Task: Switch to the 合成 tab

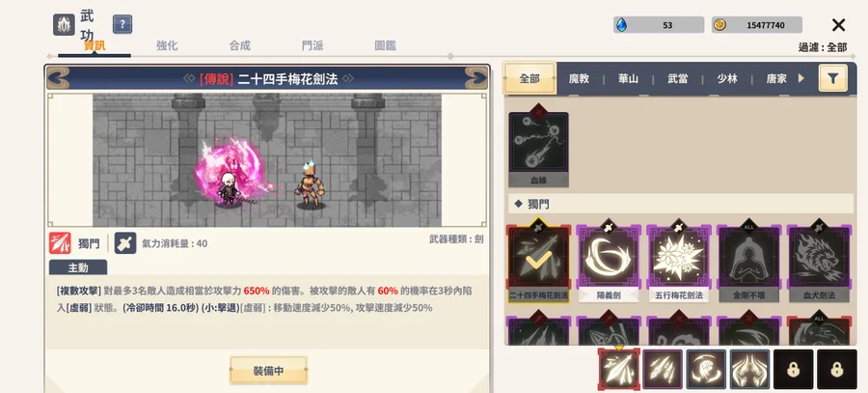Action: (240, 45)
